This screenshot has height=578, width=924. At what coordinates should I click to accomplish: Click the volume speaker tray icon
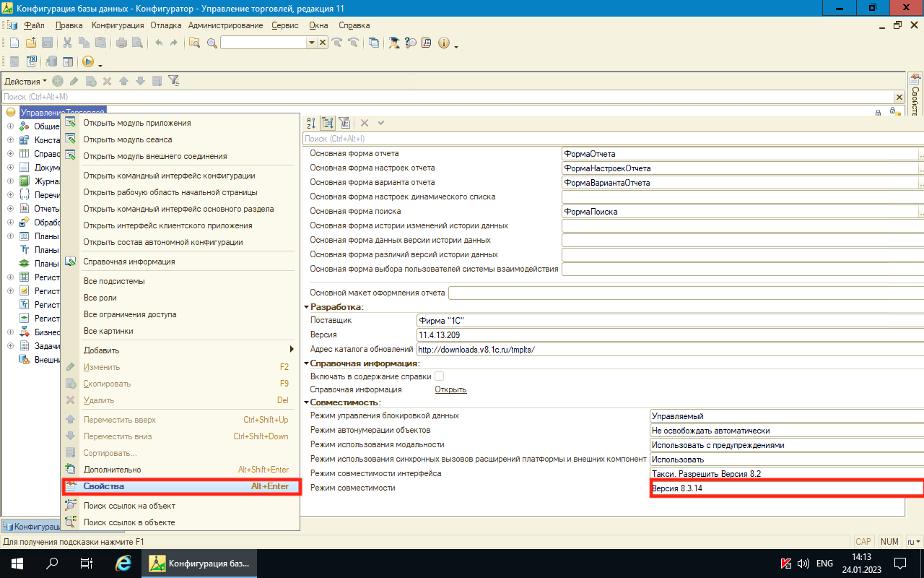pos(803,564)
